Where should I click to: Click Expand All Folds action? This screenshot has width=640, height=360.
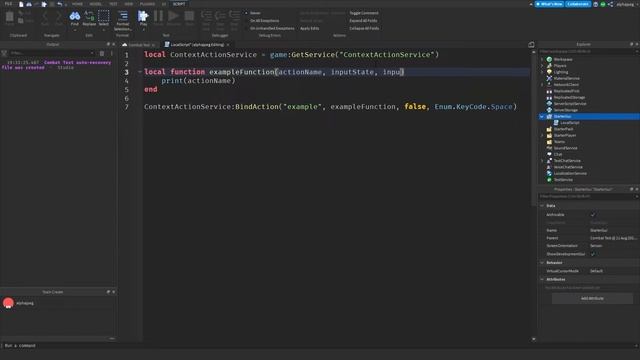[363, 21]
